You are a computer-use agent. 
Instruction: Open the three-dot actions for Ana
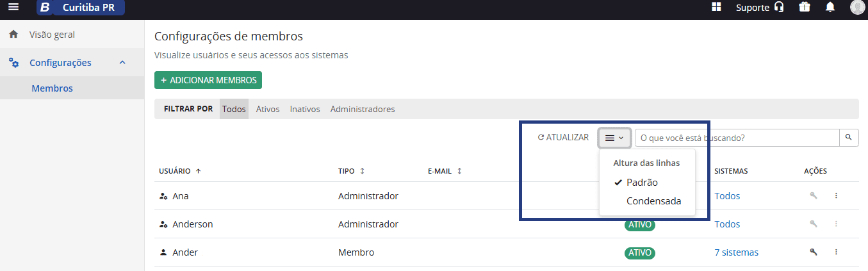click(836, 196)
